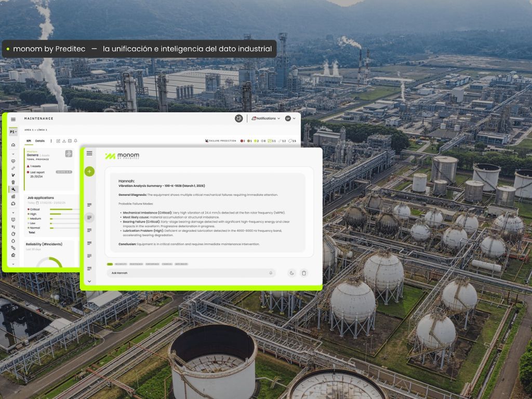This screenshot has height=399, width=532.
Task: Switch to the KPI tab
Action: point(29,141)
